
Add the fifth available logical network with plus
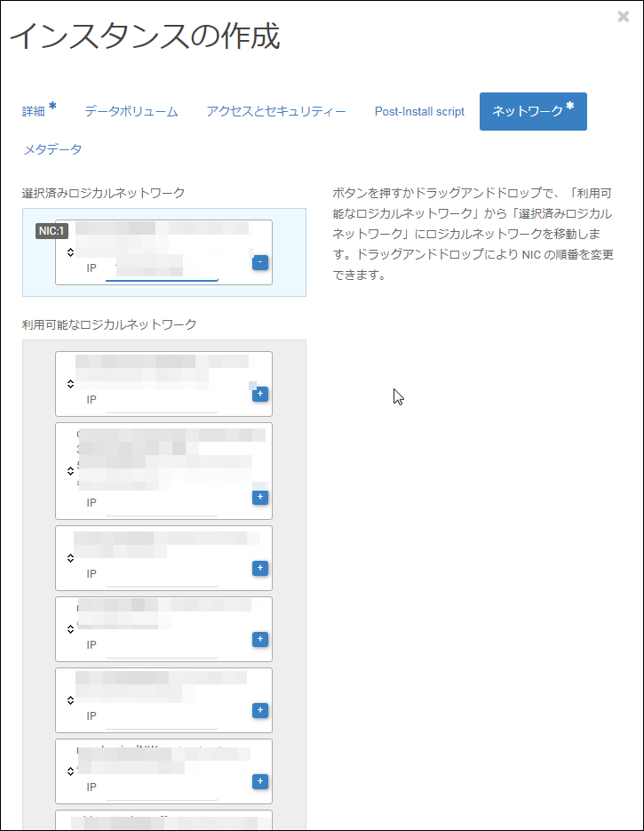[x=260, y=709]
